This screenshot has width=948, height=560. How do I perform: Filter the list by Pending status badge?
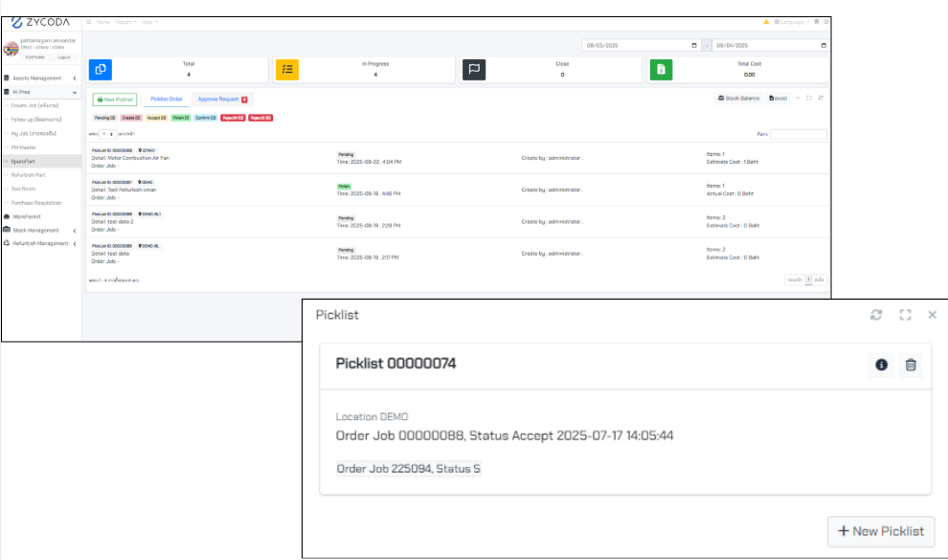click(104, 118)
